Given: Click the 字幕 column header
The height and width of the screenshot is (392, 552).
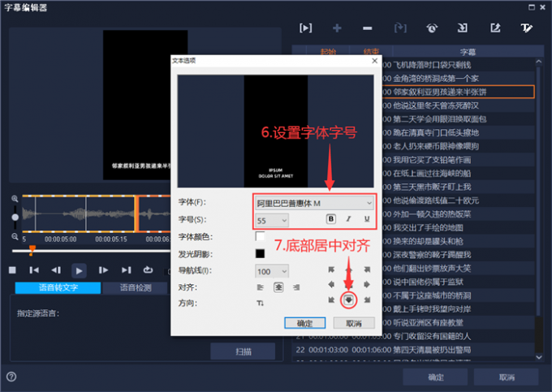Looking at the screenshot, I should 468,52.
